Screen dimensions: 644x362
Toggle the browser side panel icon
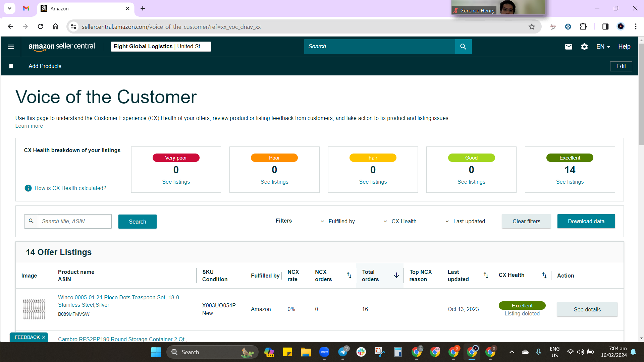click(605, 26)
